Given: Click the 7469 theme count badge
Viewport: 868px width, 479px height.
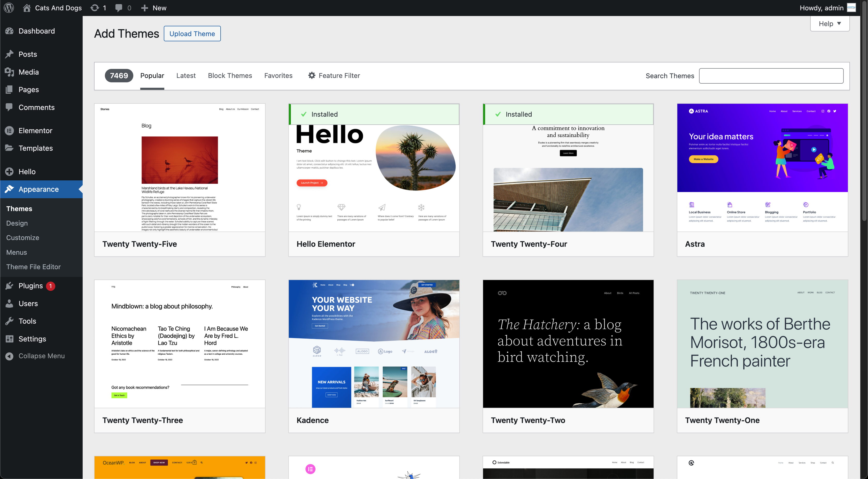Looking at the screenshot, I should pyautogui.click(x=119, y=76).
